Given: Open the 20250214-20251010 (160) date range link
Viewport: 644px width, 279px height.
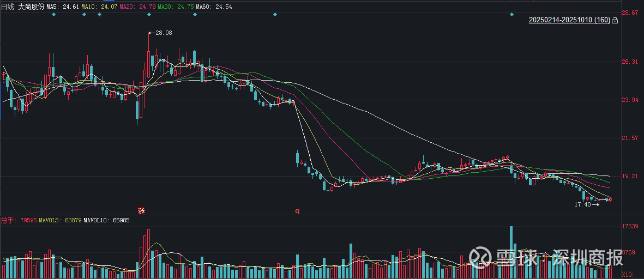Looking at the screenshot, I should 569,20.
